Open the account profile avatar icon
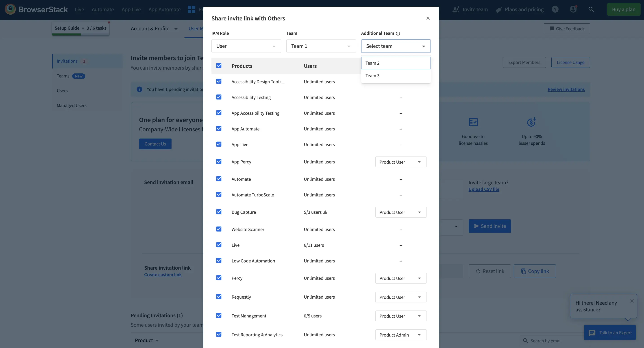Image resolution: width=644 pixels, height=348 pixels. 573,9
